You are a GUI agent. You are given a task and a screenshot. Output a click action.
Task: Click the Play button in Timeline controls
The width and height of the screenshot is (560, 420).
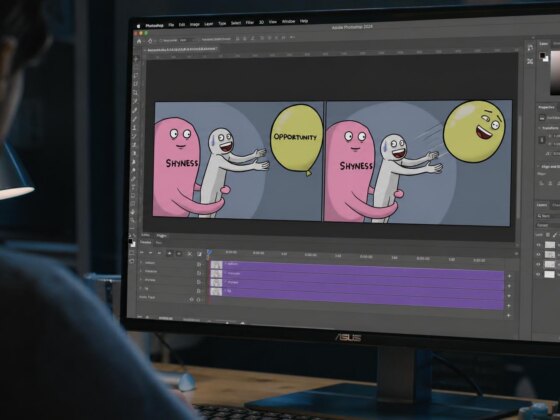coord(159,253)
